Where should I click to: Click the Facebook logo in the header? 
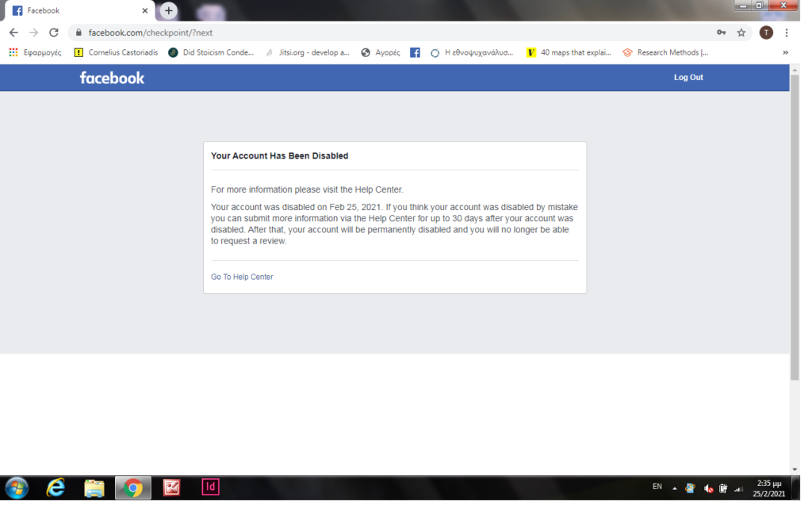[112, 78]
